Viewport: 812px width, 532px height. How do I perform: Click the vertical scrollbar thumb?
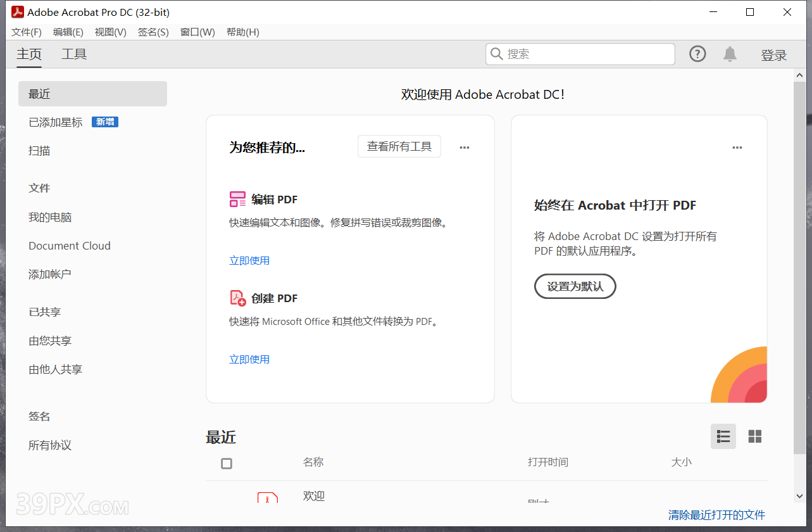pyautogui.click(x=800, y=267)
